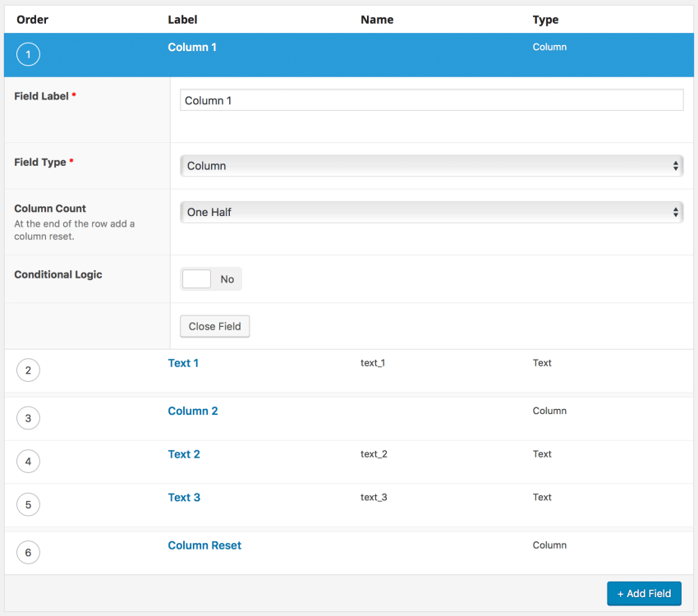Open the Column 2 field

click(x=193, y=411)
